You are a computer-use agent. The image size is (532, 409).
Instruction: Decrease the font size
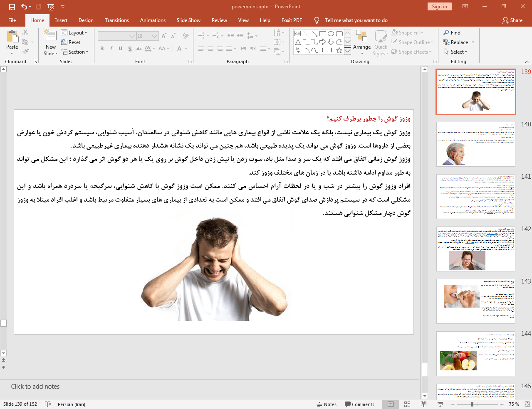(173, 36)
